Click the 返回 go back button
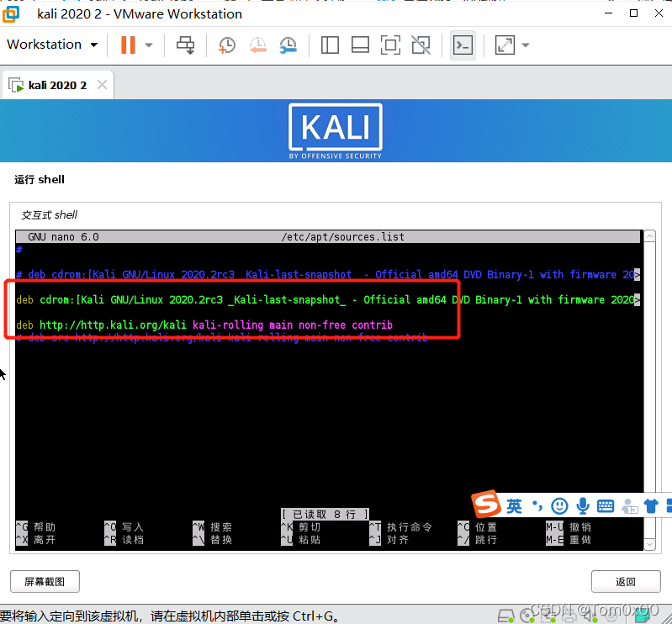The height and width of the screenshot is (624, 672). pyautogui.click(x=626, y=582)
